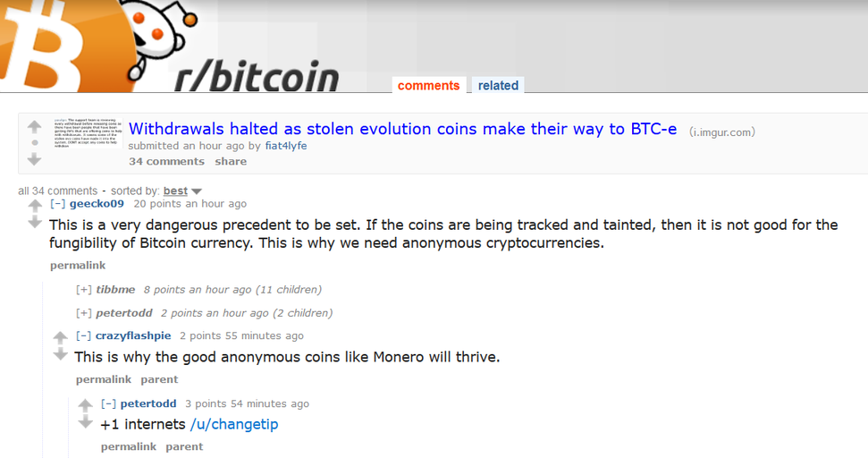Open the /u/changetip user link

pos(234,424)
